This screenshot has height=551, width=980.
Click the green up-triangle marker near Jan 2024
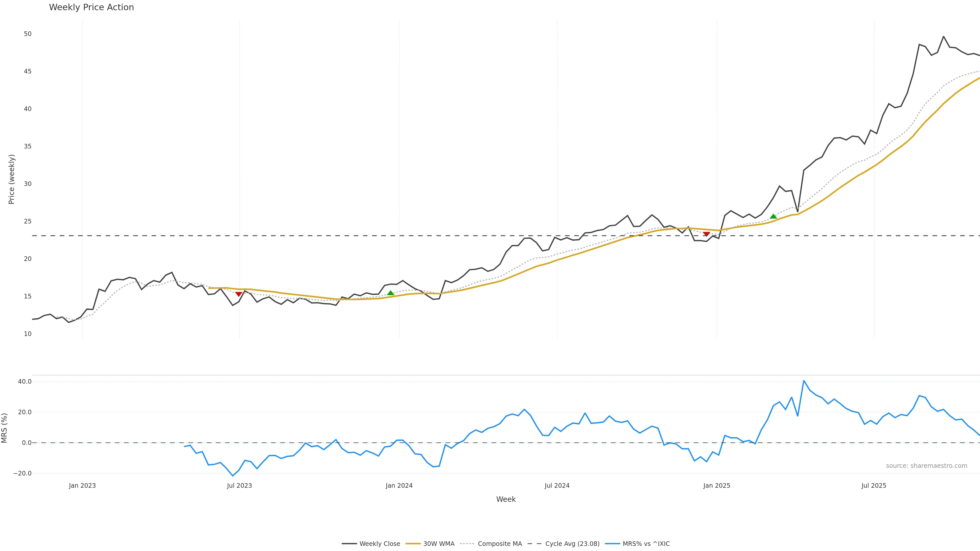click(x=390, y=293)
